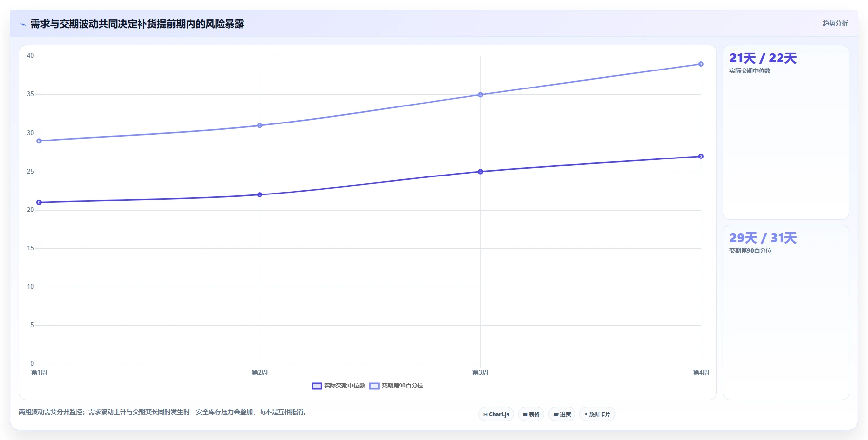The height and width of the screenshot is (440, 868).
Task: Click the 实际交期中位数 legend color box
Action: click(317, 386)
